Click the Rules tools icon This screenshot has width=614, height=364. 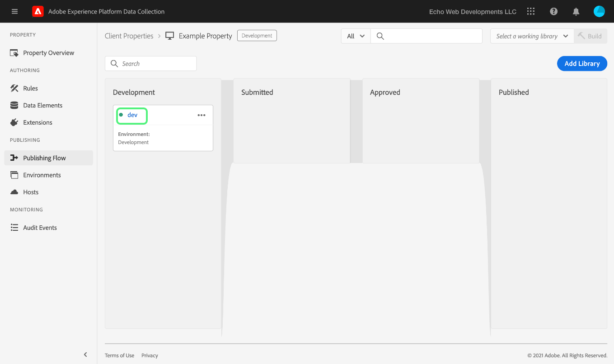click(x=14, y=88)
